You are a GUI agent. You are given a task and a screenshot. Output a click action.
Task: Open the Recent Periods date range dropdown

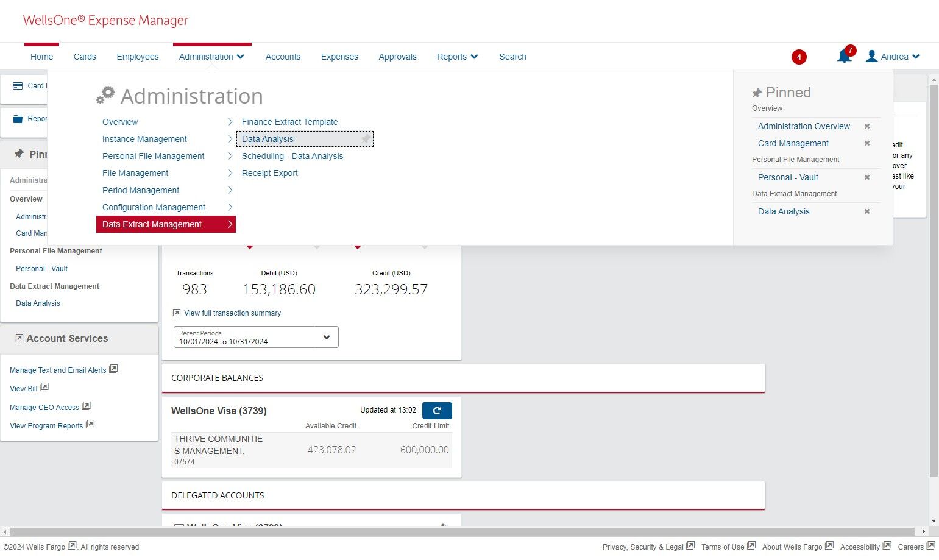click(256, 337)
